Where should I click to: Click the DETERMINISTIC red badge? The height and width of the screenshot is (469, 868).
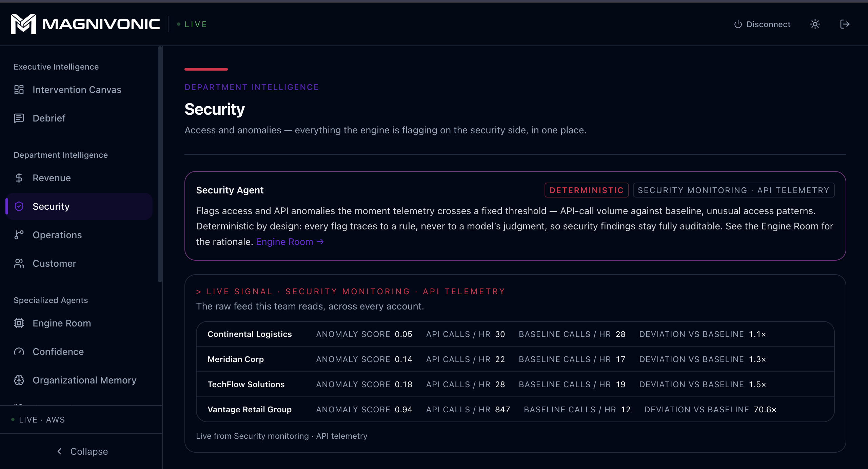(x=586, y=190)
